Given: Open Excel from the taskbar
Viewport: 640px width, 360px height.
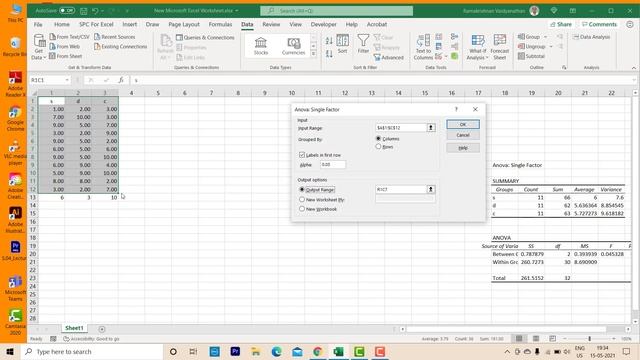Looking at the screenshot, I should pos(338,351).
